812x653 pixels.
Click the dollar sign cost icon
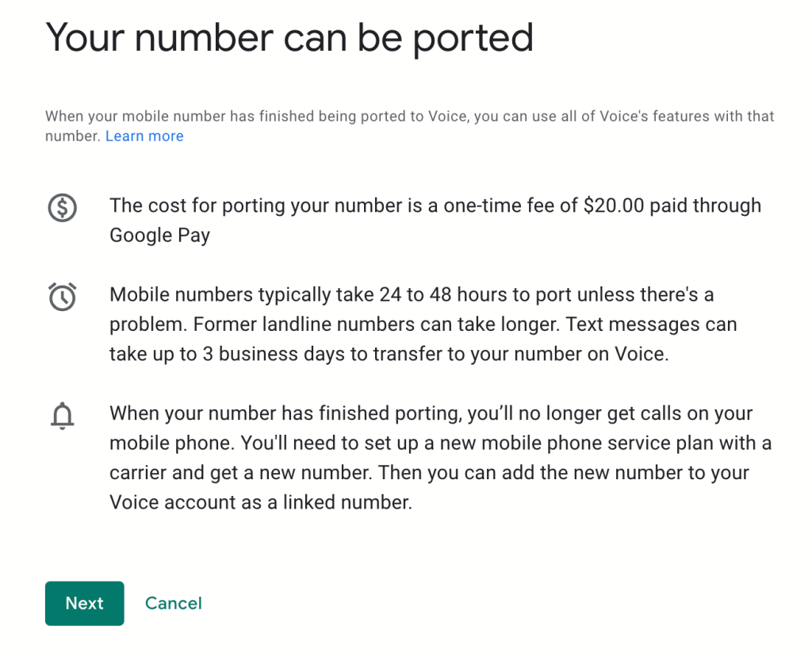(x=62, y=209)
